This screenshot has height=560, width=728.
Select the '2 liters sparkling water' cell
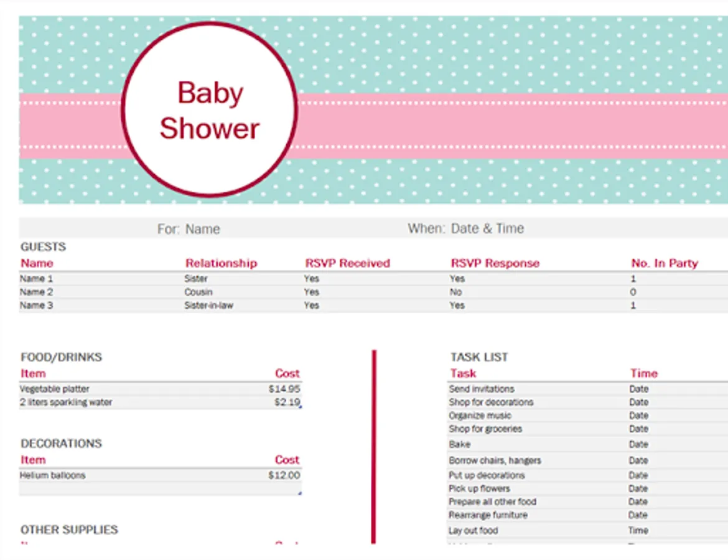coord(66,403)
